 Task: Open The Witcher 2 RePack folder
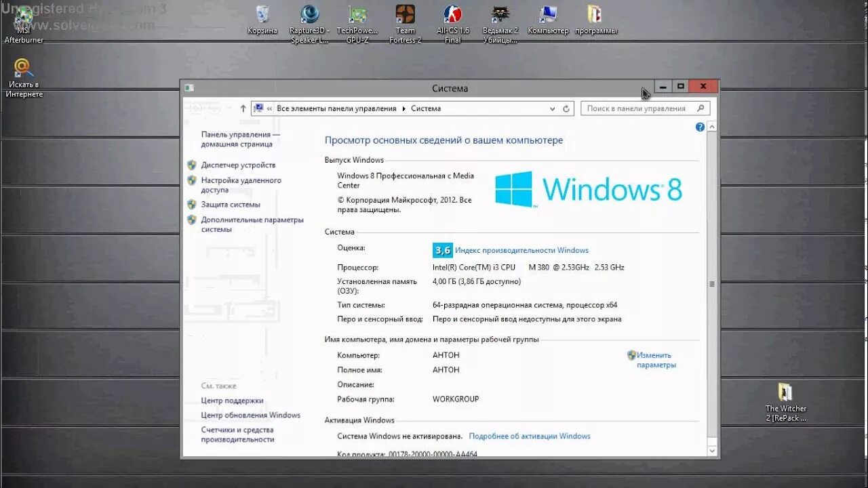coord(786,403)
